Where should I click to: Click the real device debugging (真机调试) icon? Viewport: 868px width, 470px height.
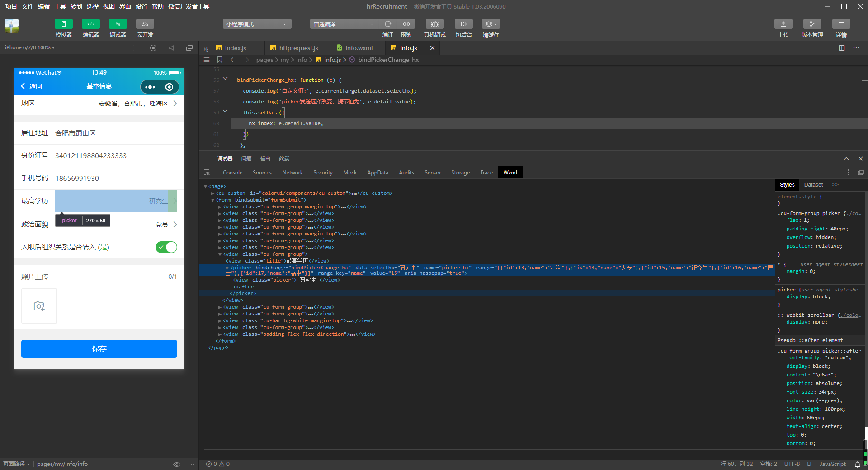(434, 24)
